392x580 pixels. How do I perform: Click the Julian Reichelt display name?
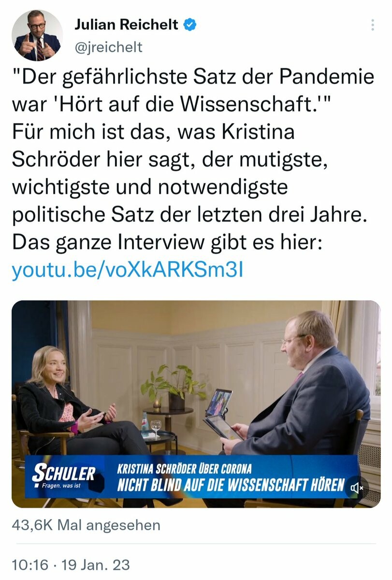[126, 25]
